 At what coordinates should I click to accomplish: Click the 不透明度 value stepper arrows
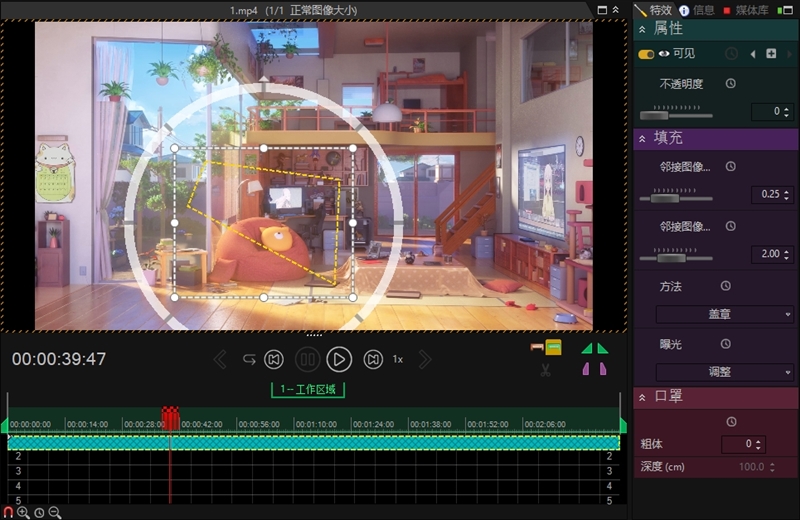pyautogui.click(x=786, y=111)
